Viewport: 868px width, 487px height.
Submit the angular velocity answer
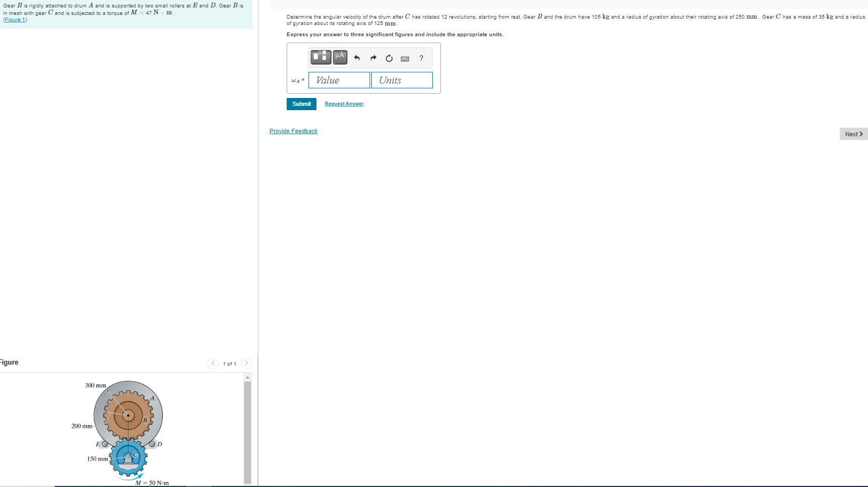pyautogui.click(x=301, y=104)
